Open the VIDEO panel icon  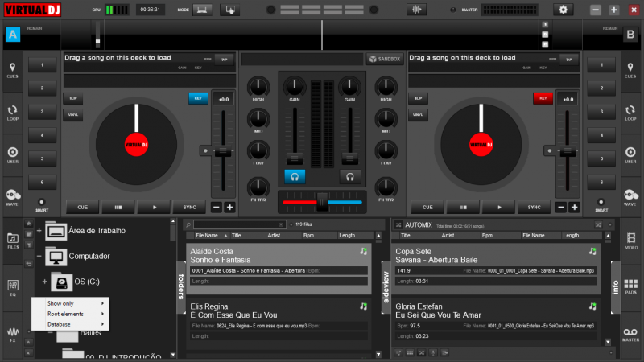pyautogui.click(x=631, y=241)
